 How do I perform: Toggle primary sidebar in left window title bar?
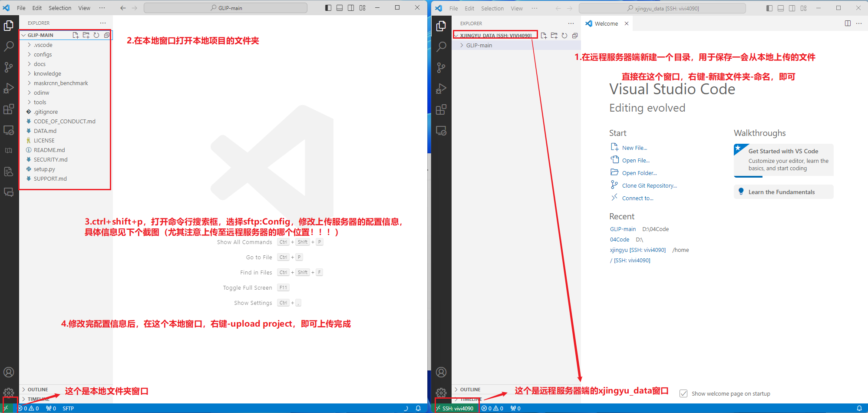pyautogui.click(x=328, y=8)
